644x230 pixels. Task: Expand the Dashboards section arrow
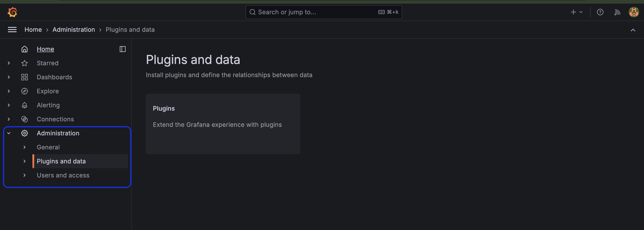9,77
